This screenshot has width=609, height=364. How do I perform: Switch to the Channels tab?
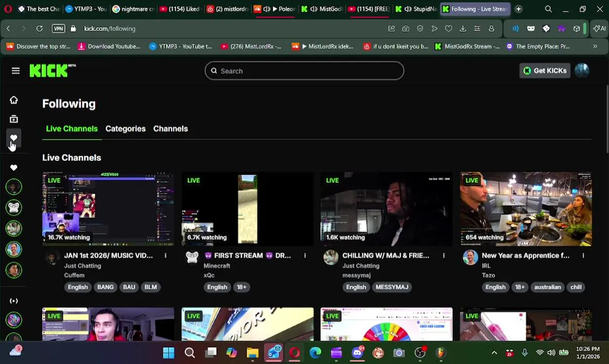point(170,129)
